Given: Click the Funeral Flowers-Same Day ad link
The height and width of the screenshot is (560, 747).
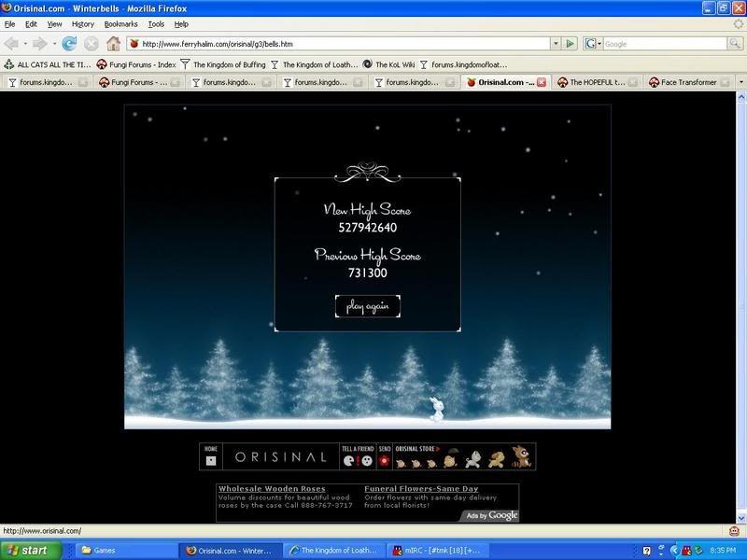Looking at the screenshot, I should click(x=421, y=488).
